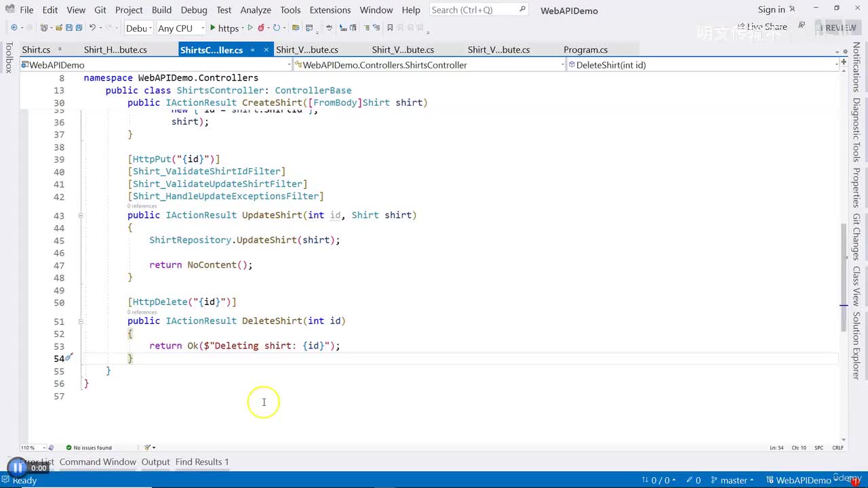Open the Analyze menu
This screenshot has width=868, height=488.
point(256,9)
